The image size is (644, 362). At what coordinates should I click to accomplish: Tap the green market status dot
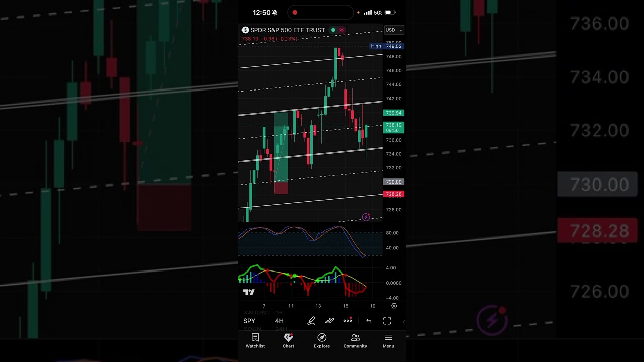pos(333,30)
